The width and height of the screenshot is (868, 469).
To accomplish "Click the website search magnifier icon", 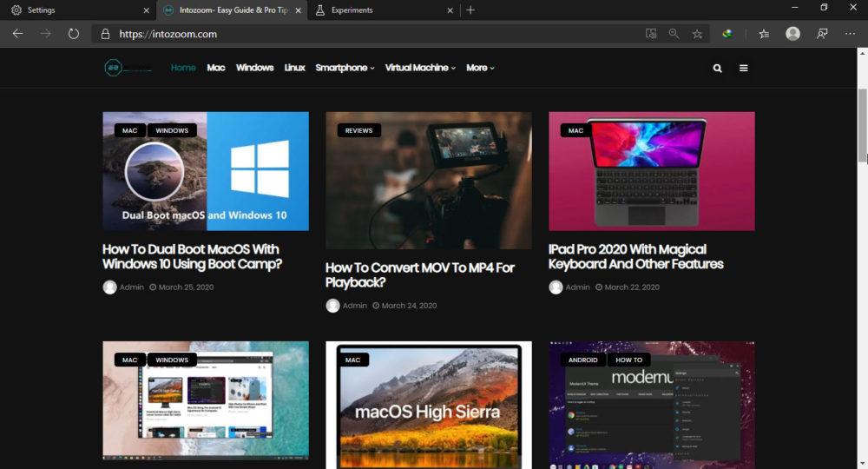I will 717,68.
